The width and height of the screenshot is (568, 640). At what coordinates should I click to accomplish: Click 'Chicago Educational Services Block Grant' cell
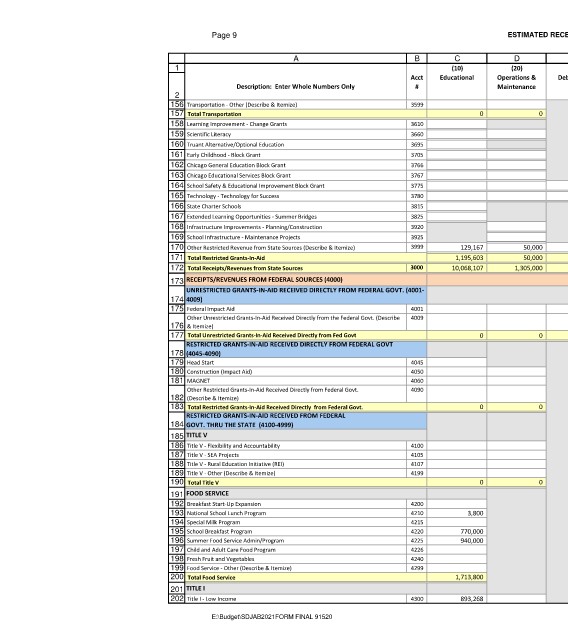[296, 176]
